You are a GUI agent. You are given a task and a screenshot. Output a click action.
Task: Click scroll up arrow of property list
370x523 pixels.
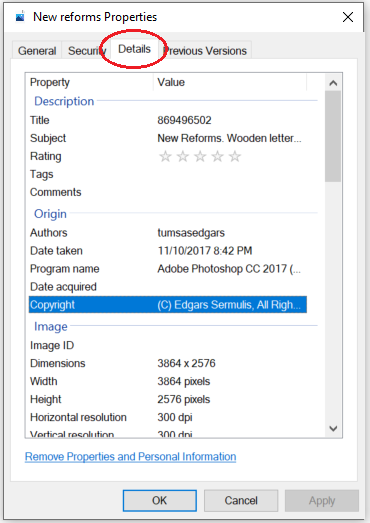(x=333, y=83)
